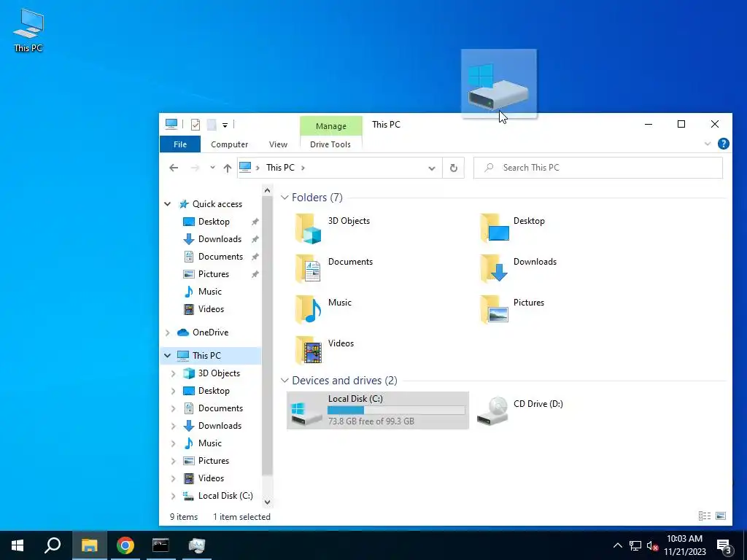
Task: Expand Documents under This PC tree
Action: (174, 408)
